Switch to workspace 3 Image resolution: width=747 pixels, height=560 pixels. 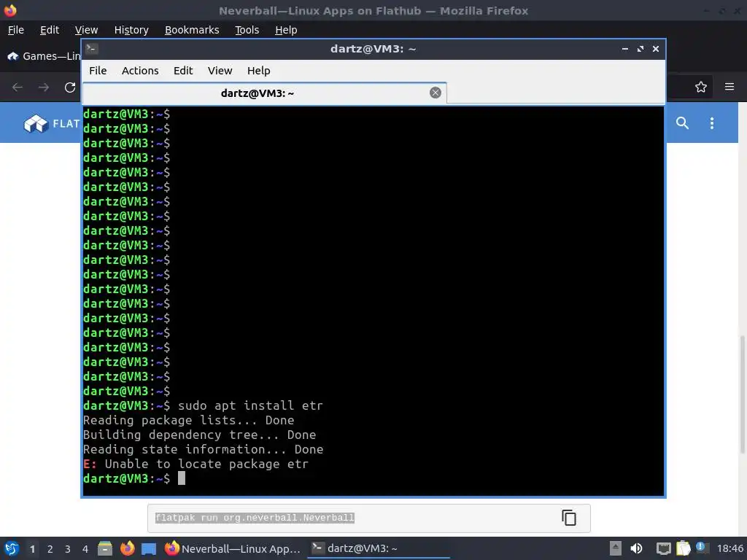[x=68, y=549]
